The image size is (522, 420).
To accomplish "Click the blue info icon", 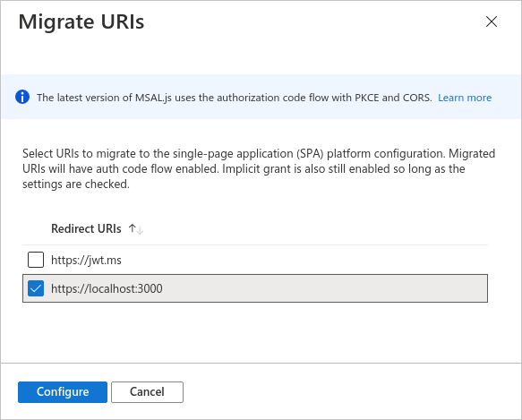I will click(x=22, y=97).
